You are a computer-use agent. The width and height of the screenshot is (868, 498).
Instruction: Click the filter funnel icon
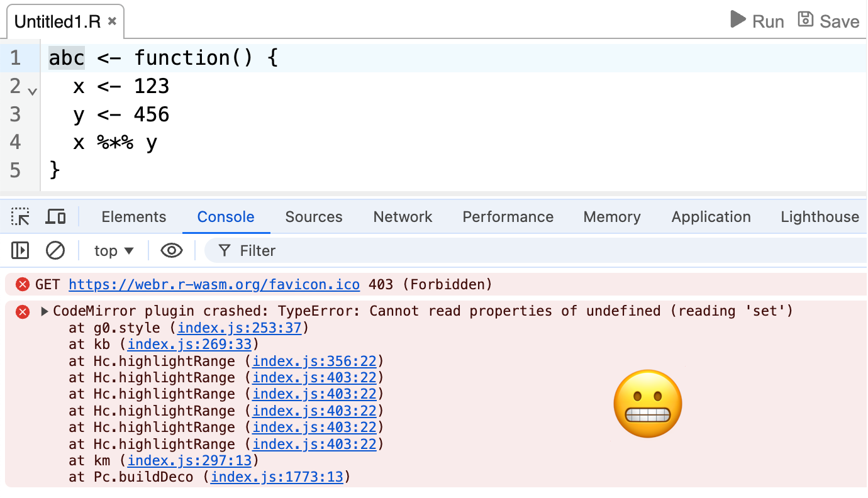[225, 250]
